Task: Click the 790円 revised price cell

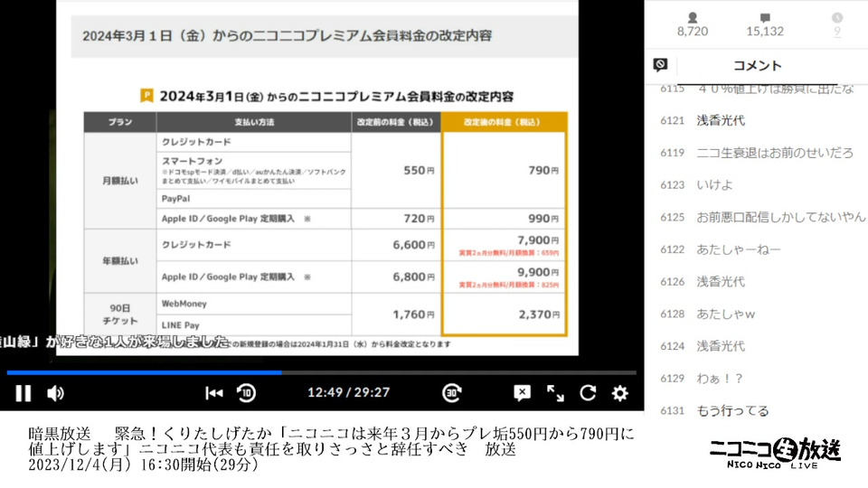Action: click(504, 171)
